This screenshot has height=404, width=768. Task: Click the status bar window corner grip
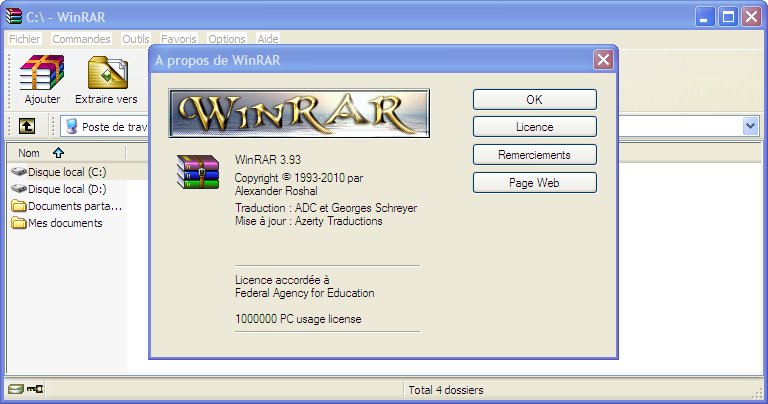(x=759, y=392)
